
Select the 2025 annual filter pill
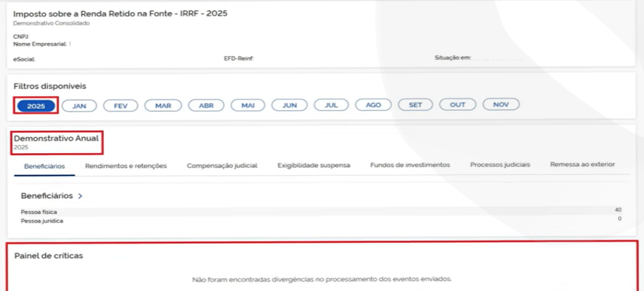(36, 106)
